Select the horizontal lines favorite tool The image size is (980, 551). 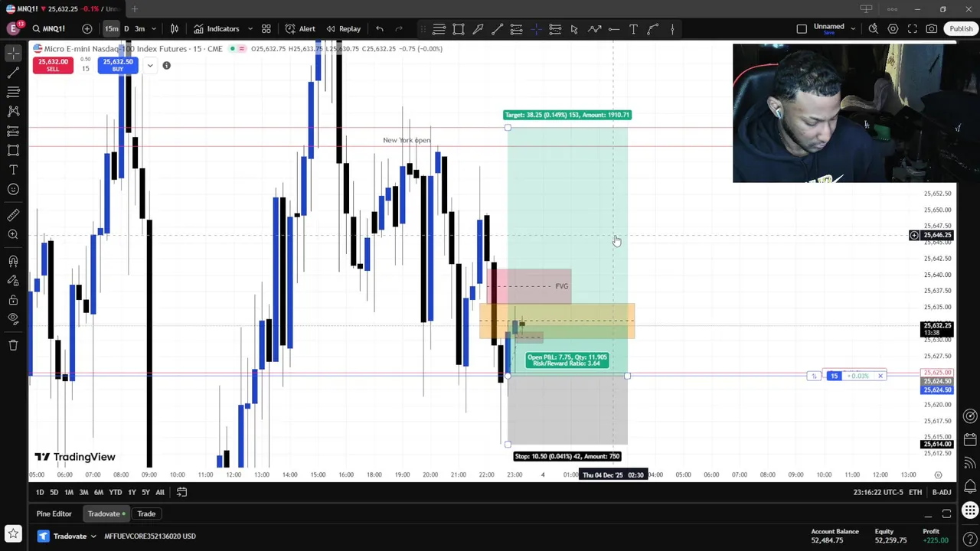[439, 29]
